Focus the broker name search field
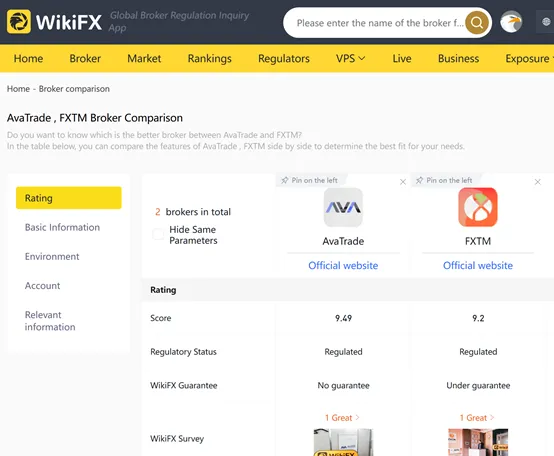The width and height of the screenshot is (554, 456). 380,23
